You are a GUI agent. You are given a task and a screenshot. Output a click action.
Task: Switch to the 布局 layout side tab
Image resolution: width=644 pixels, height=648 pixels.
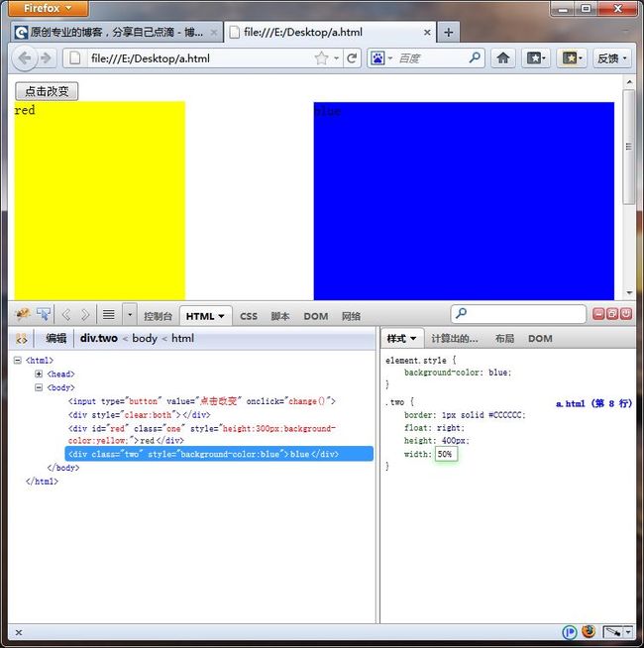[x=504, y=339]
